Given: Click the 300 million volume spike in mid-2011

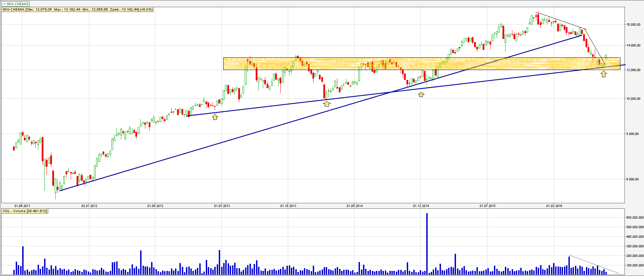Looking at the screenshot, I should (23, 260).
